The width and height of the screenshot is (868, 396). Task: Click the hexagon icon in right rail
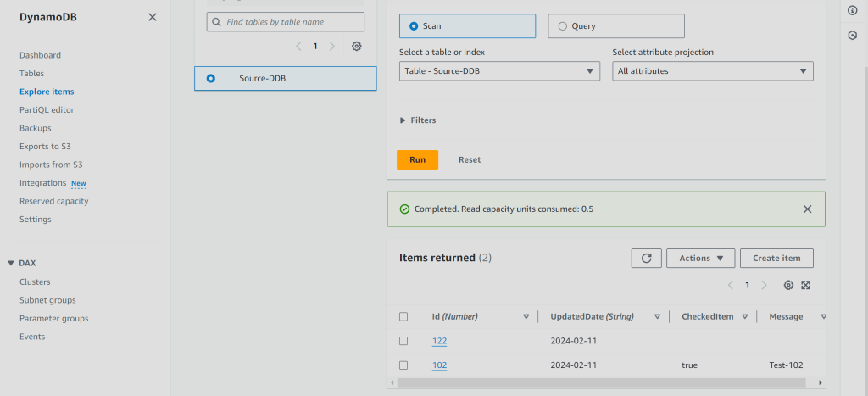853,35
